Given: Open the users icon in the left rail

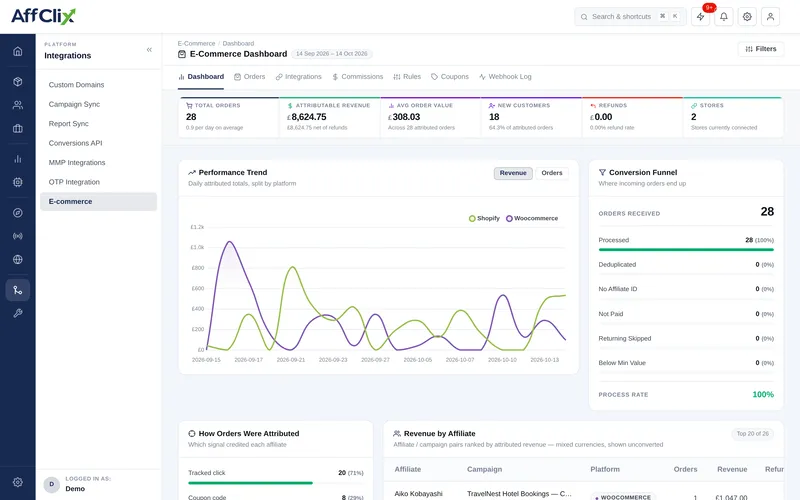Looking at the screenshot, I should 18,105.
